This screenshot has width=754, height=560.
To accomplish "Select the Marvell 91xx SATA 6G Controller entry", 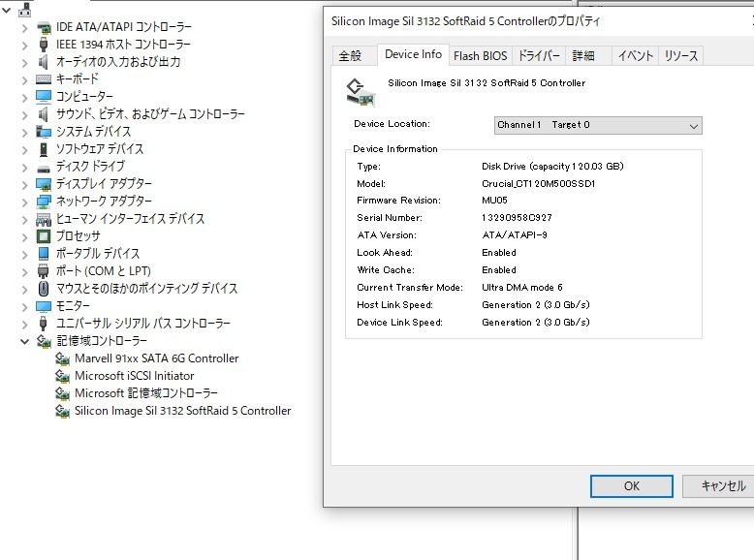I will (x=157, y=358).
